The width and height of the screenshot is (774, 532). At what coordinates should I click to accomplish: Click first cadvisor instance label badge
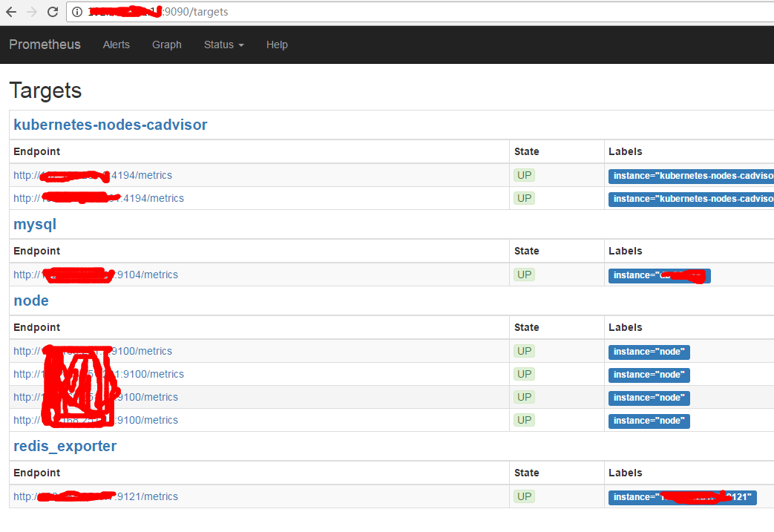coord(691,176)
